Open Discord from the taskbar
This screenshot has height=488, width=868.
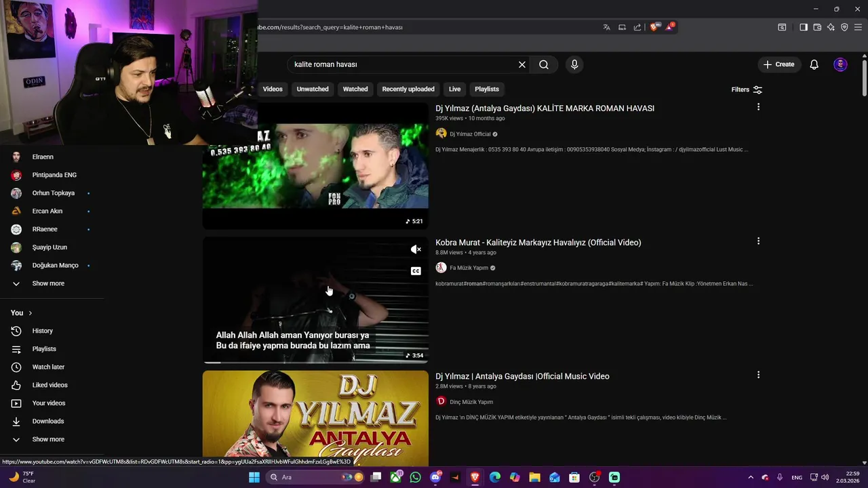435,477
